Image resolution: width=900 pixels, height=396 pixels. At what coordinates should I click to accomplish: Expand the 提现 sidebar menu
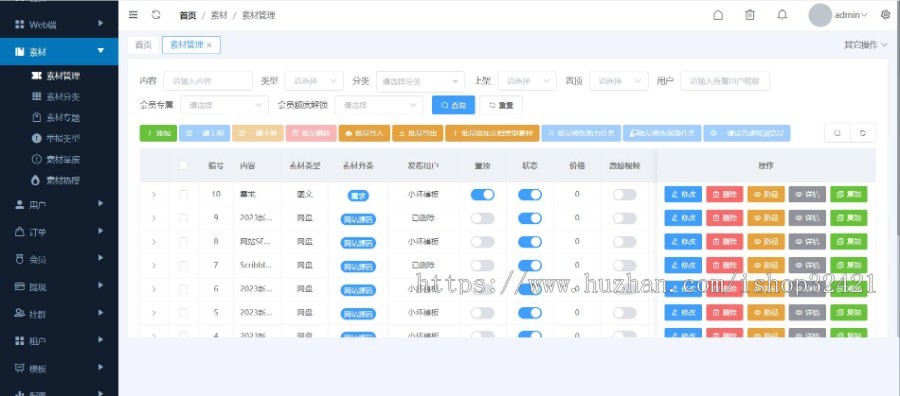(59, 286)
